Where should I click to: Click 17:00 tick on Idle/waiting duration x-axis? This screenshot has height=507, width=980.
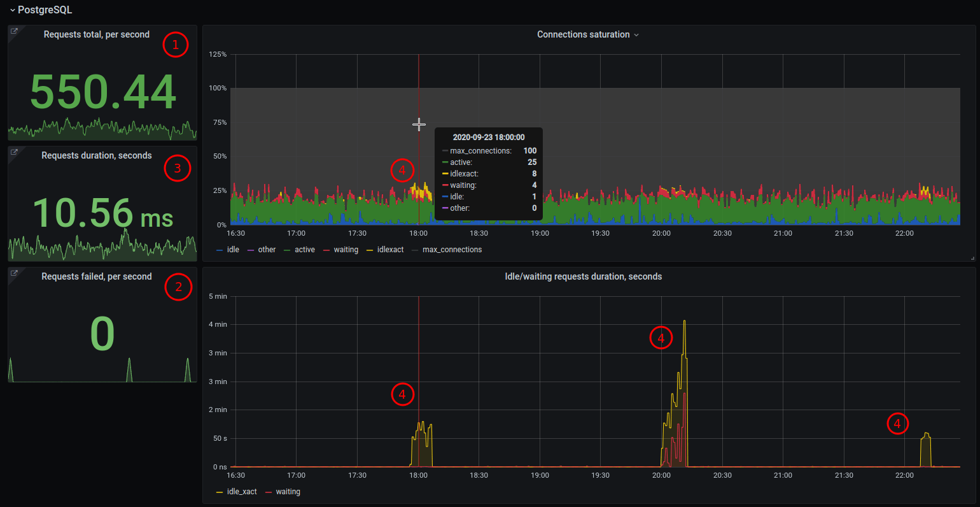296,475
